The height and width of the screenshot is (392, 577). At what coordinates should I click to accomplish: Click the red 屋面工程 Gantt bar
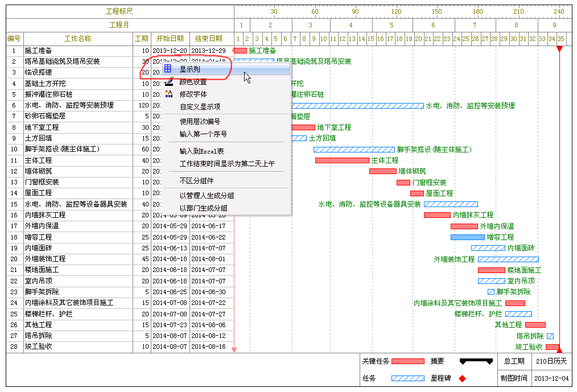click(417, 193)
